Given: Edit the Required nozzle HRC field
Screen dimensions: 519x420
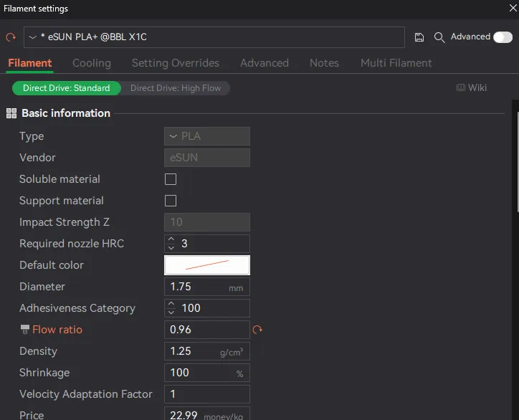Looking at the screenshot, I should click(207, 244).
